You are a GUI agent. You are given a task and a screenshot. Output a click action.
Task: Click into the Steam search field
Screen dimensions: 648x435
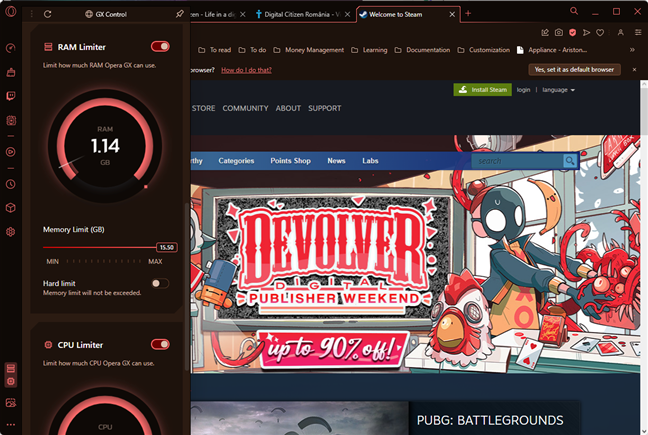click(517, 161)
